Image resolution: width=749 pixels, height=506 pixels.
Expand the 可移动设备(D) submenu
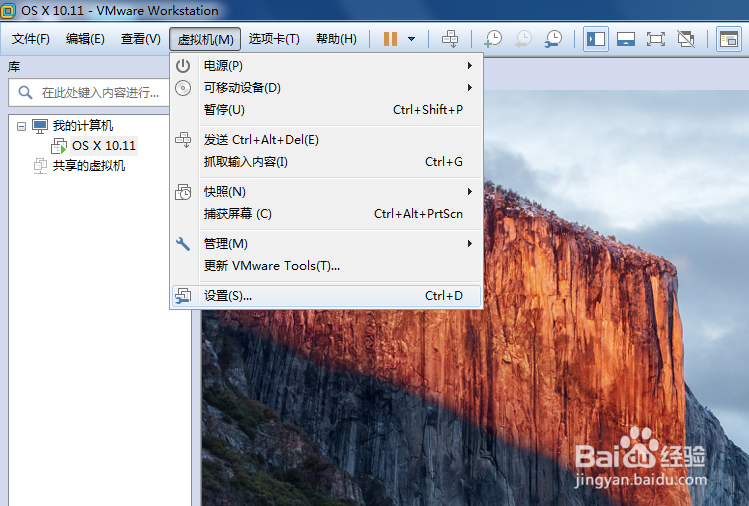tap(327, 87)
